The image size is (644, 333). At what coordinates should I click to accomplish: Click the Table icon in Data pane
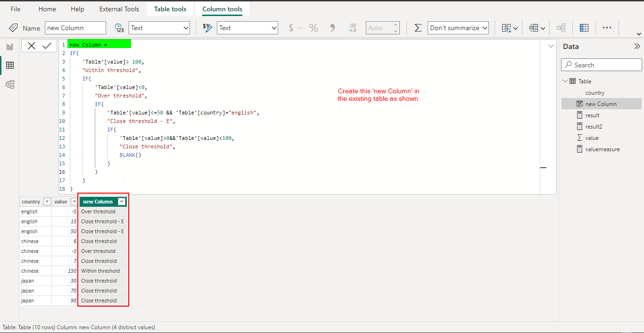(x=573, y=81)
